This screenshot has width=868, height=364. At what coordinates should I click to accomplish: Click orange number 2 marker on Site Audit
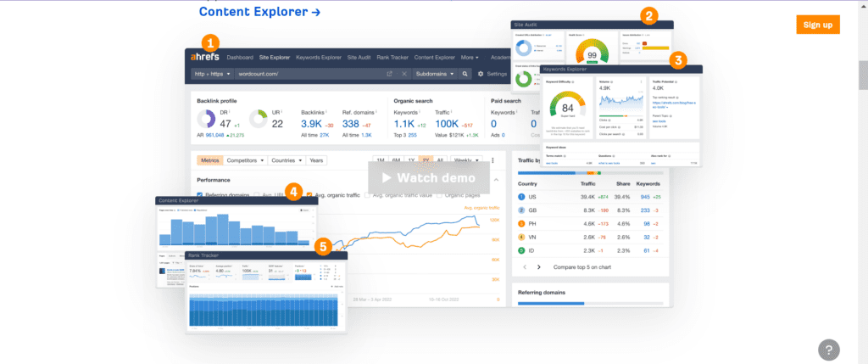(649, 14)
